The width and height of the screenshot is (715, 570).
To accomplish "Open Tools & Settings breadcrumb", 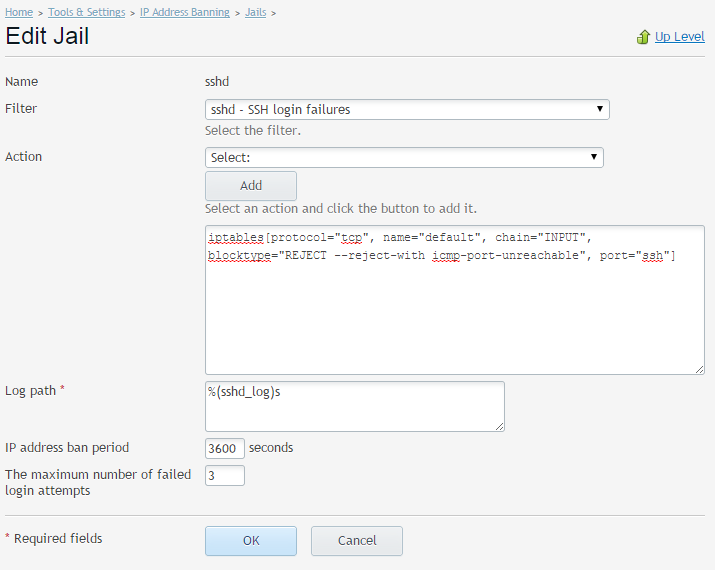I will point(87,12).
